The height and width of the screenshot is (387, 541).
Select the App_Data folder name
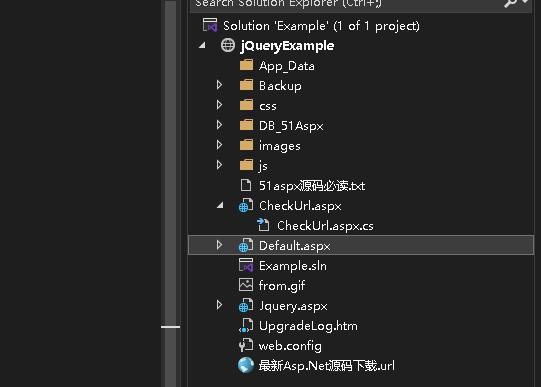287,66
